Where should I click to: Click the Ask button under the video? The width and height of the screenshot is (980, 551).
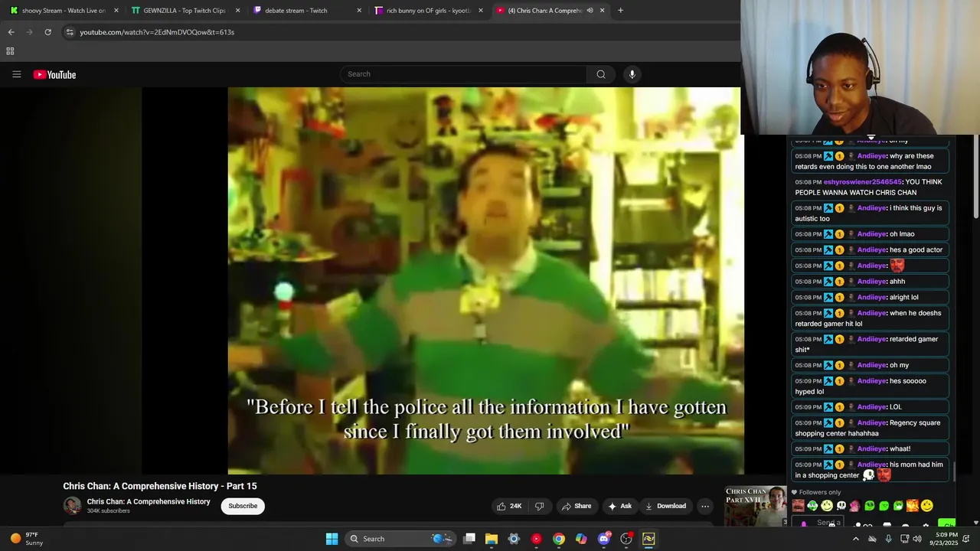[619, 506]
